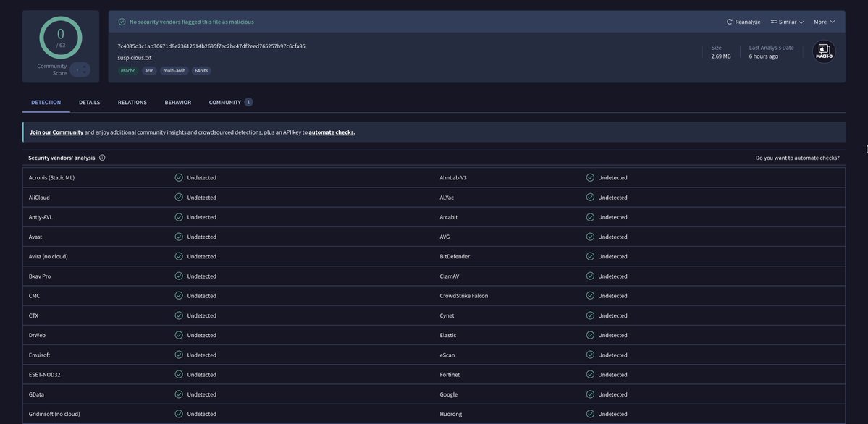Click the Reanalyze button label
Image resolution: width=868 pixels, height=424 pixels.
click(748, 22)
